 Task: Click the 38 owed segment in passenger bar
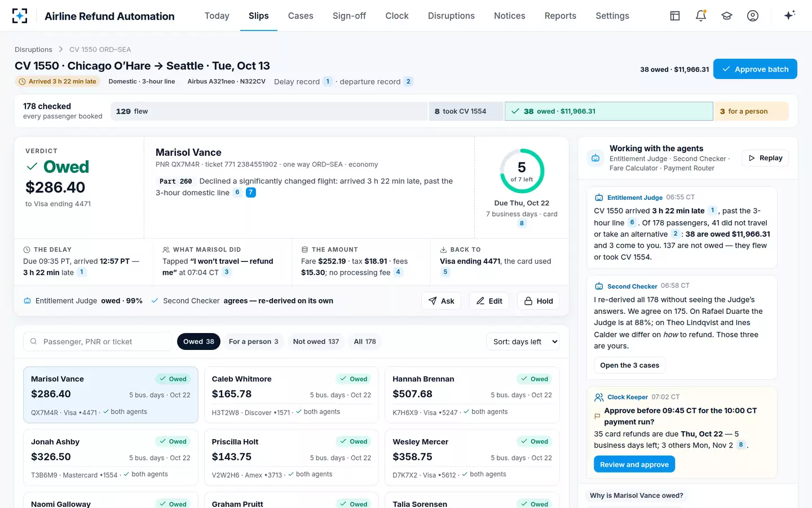609,111
